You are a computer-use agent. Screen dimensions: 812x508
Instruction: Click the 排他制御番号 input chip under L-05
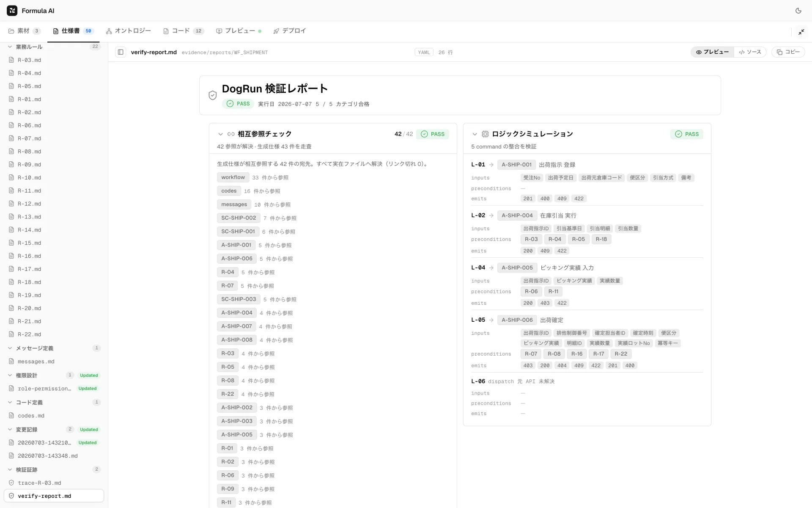click(571, 333)
